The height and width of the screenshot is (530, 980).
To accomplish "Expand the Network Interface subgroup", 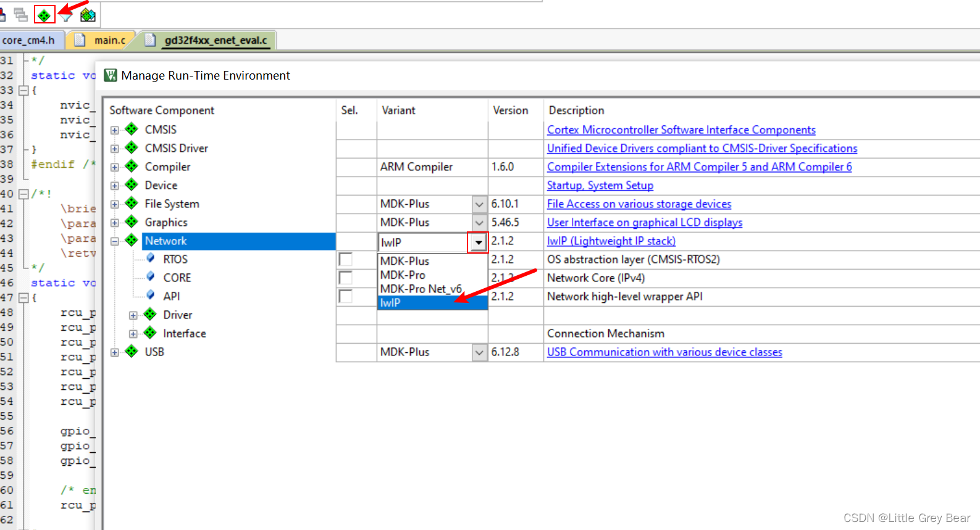I will click(x=133, y=334).
